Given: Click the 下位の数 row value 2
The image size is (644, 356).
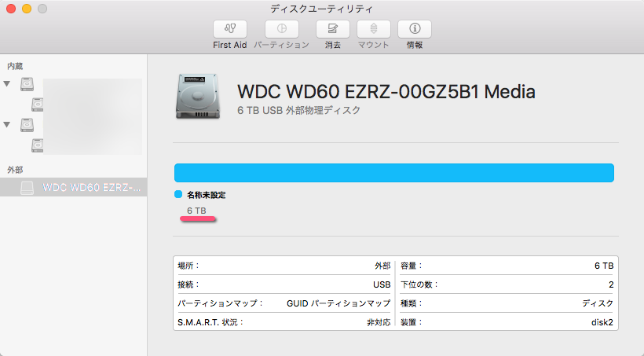Looking at the screenshot, I should [x=611, y=284].
